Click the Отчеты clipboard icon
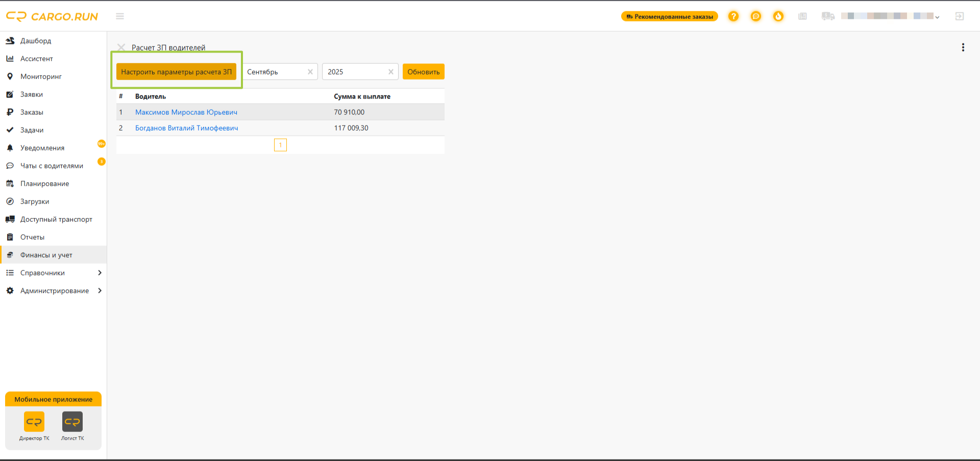 10,237
